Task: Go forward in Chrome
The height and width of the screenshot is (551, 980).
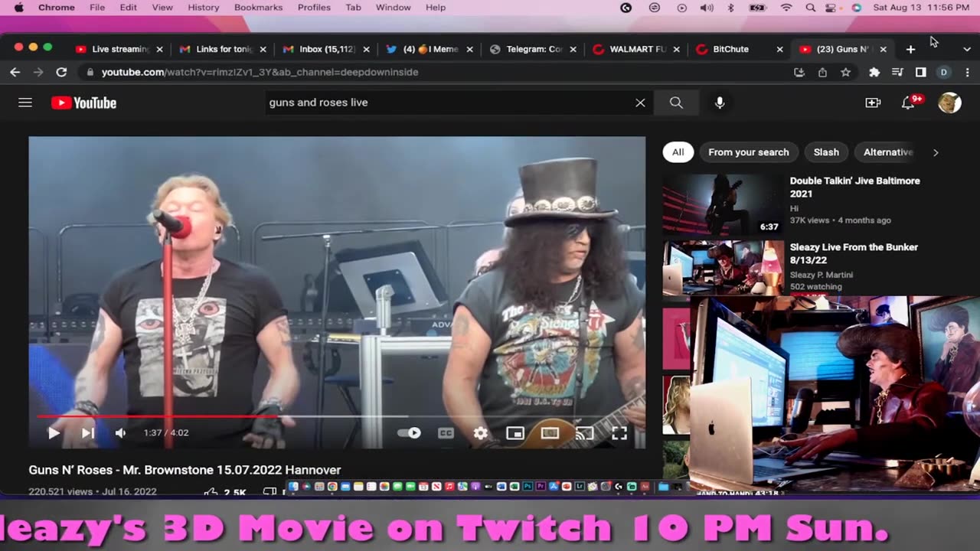Action: coord(38,72)
